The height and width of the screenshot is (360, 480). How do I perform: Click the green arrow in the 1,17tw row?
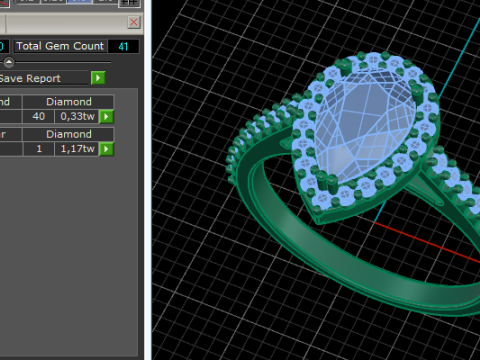107,149
